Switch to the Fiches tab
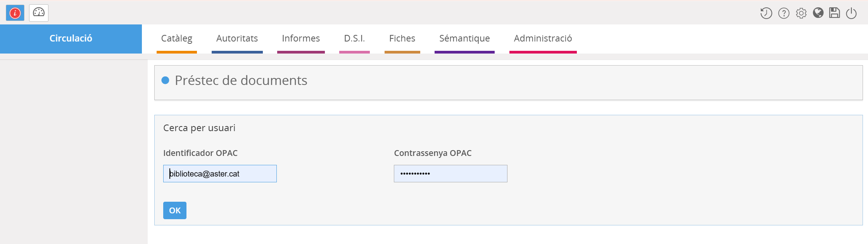Screen dimensions: 868x244 [402, 38]
